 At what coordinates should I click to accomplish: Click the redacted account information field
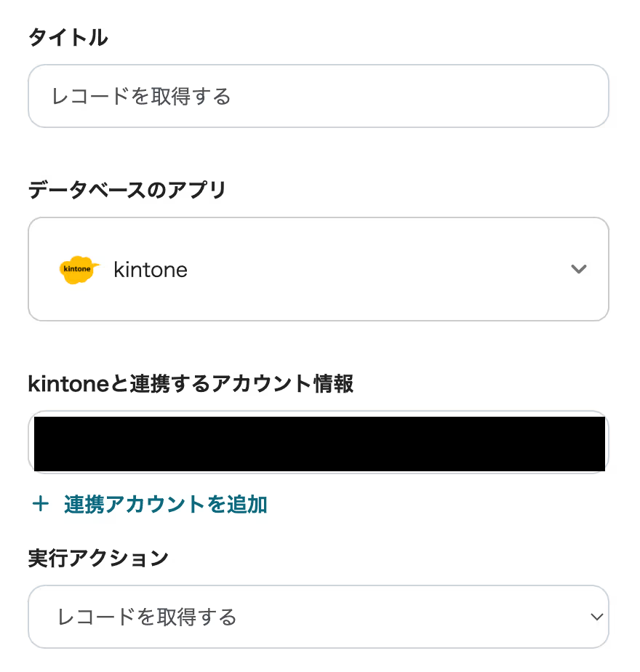319,442
